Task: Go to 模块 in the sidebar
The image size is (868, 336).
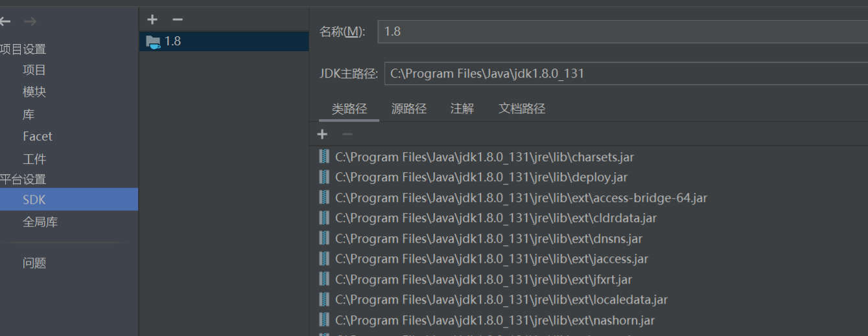Action: coord(34,92)
